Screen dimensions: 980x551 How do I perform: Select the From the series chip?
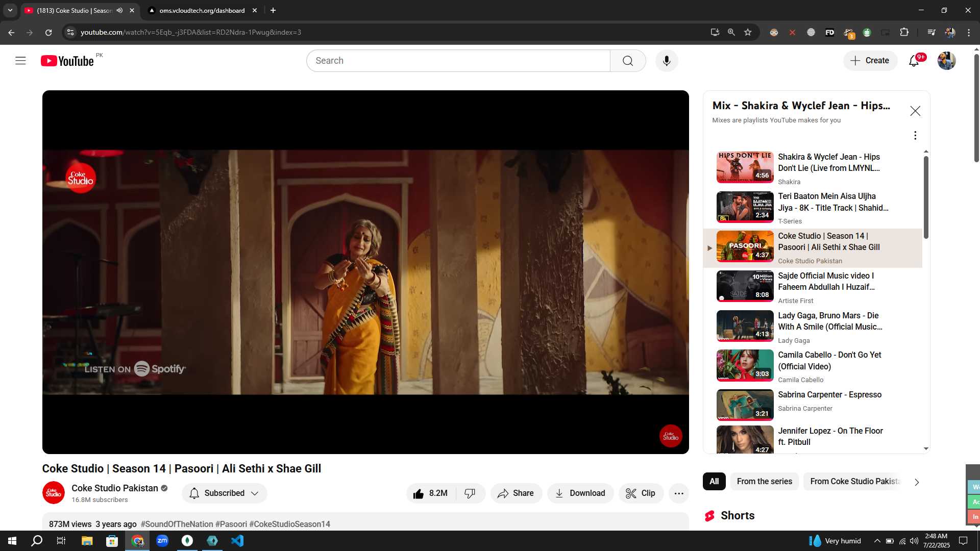pyautogui.click(x=764, y=482)
